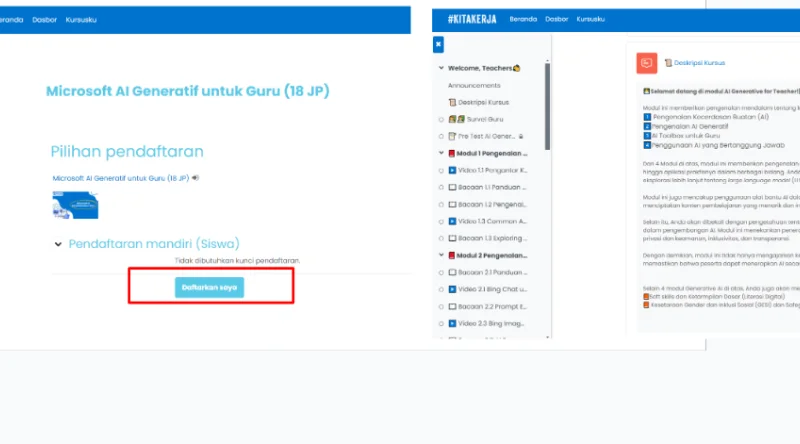800x444 pixels.
Task: Toggle completion circle for Bacaan 2.1 Panduan
Action: coord(441,273)
